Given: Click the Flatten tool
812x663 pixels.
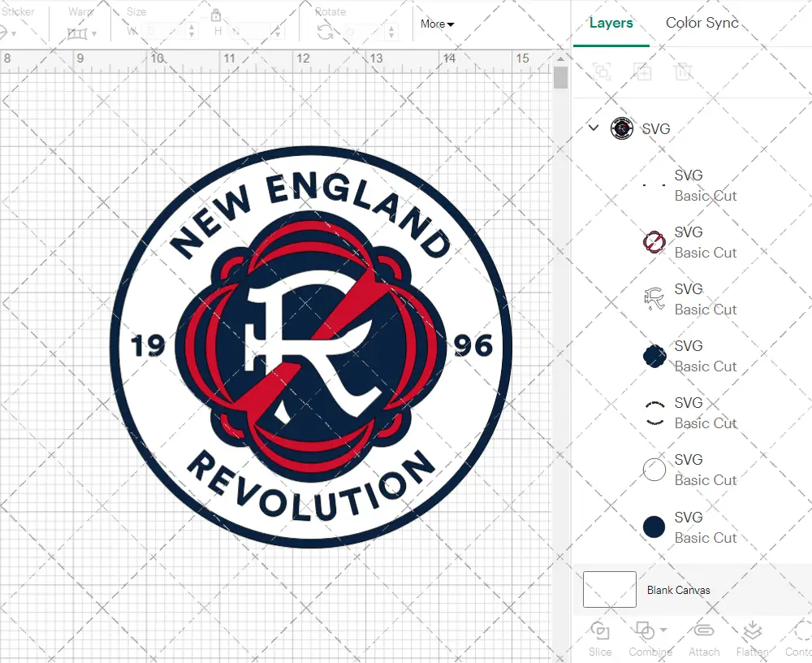Looking at the screenshot, I should [x=752, y=639].
